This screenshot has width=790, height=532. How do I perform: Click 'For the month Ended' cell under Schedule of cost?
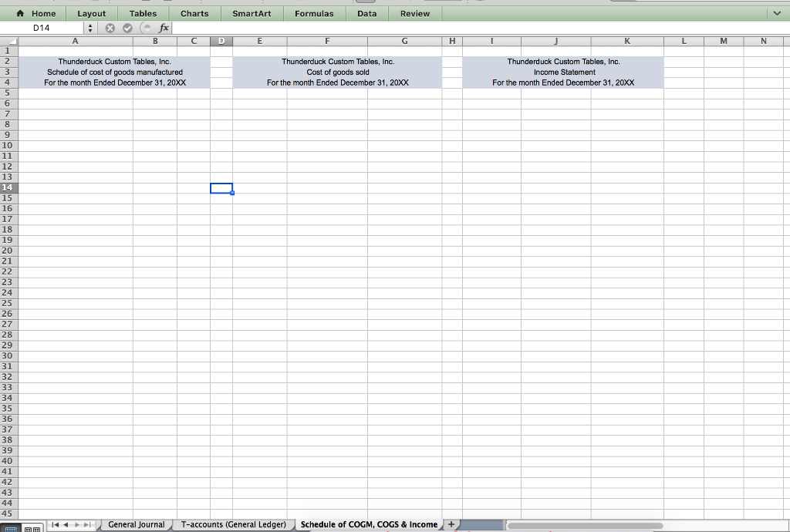click(x=115, y=82)
